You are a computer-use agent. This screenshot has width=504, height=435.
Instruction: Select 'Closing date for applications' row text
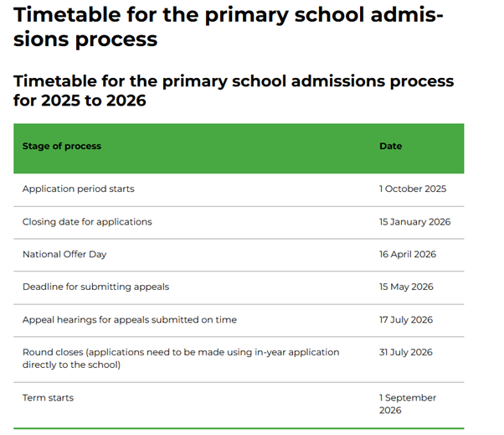tap(87, 222)
